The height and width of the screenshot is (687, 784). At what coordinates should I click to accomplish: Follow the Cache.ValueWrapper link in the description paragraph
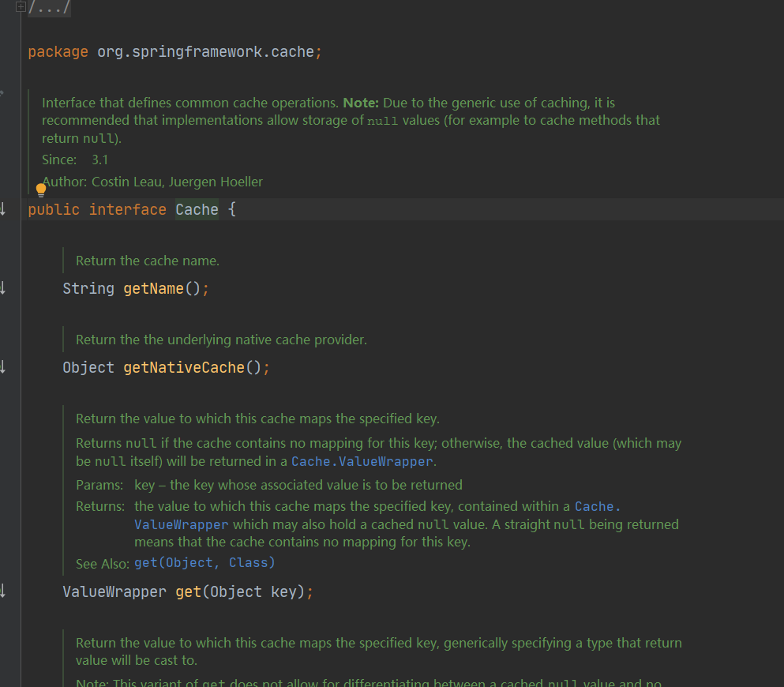[x=362, y=461]
